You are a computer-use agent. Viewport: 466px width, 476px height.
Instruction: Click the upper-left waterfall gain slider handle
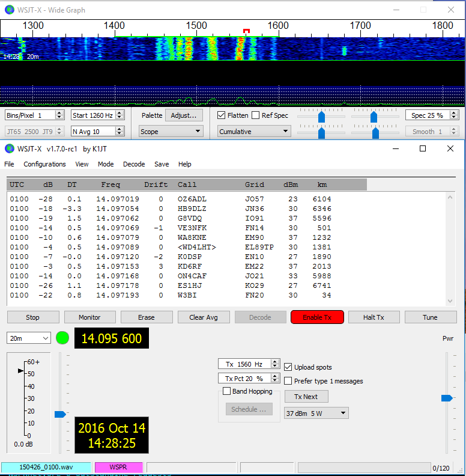[x=322, y=117]
